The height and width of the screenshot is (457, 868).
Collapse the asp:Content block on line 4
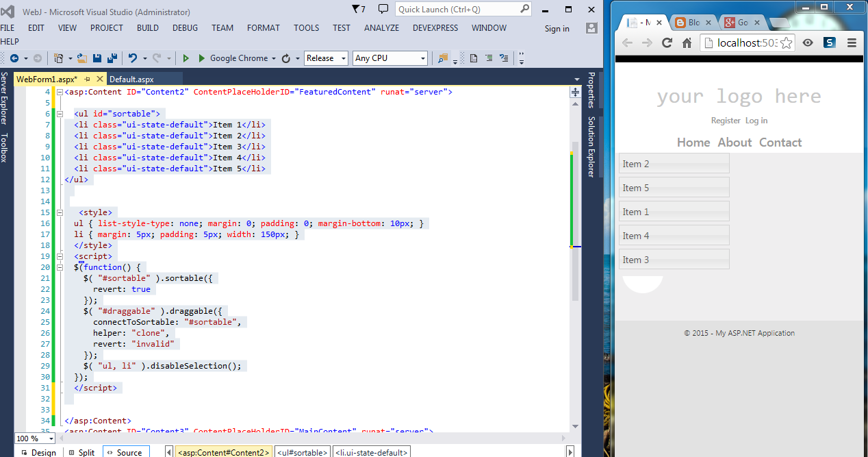coord(60,92)
